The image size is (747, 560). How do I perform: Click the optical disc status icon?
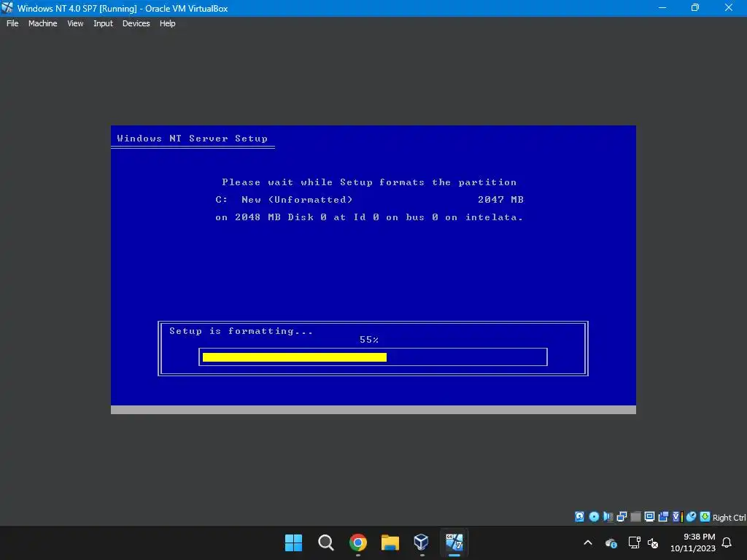(x=594, y=517)
